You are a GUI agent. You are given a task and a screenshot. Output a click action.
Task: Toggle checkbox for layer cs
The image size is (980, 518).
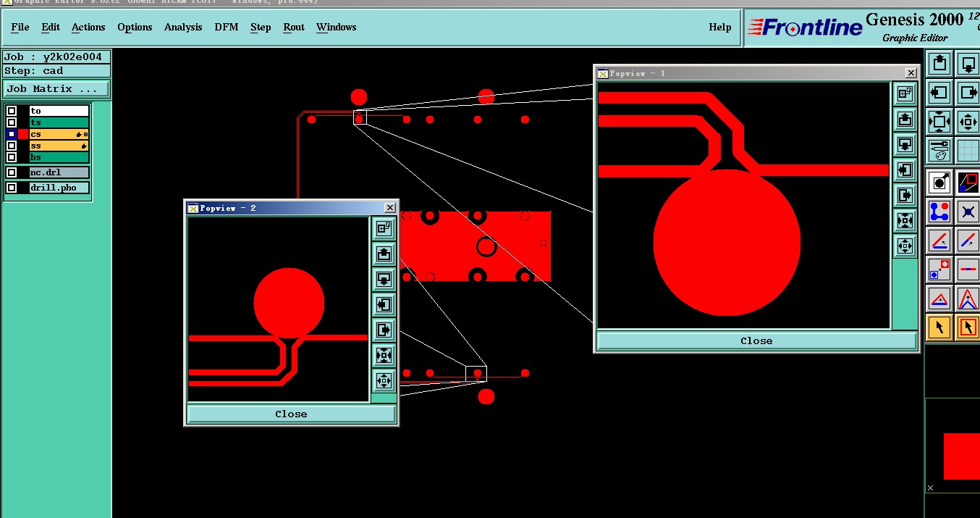(x=11, y=134)
